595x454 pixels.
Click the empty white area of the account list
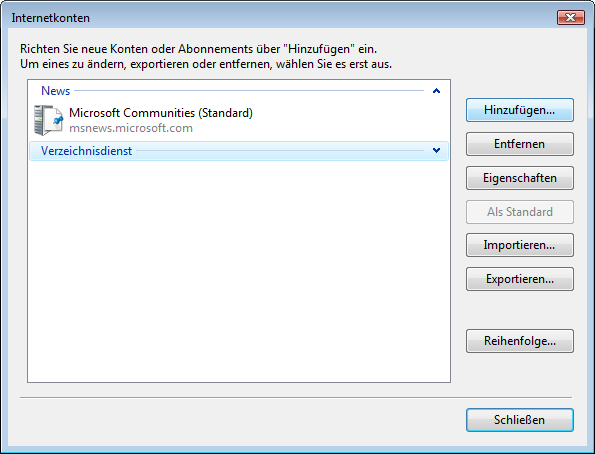pyautogui.click(x=239, y=271)
